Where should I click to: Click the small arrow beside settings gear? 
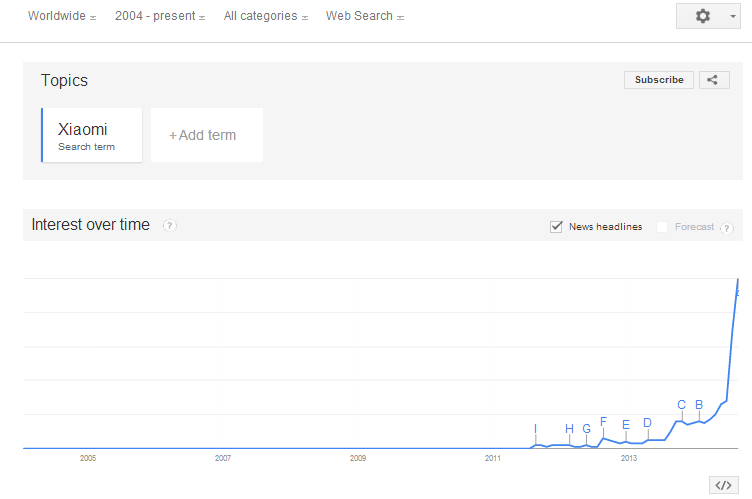(x=732, y=16)
